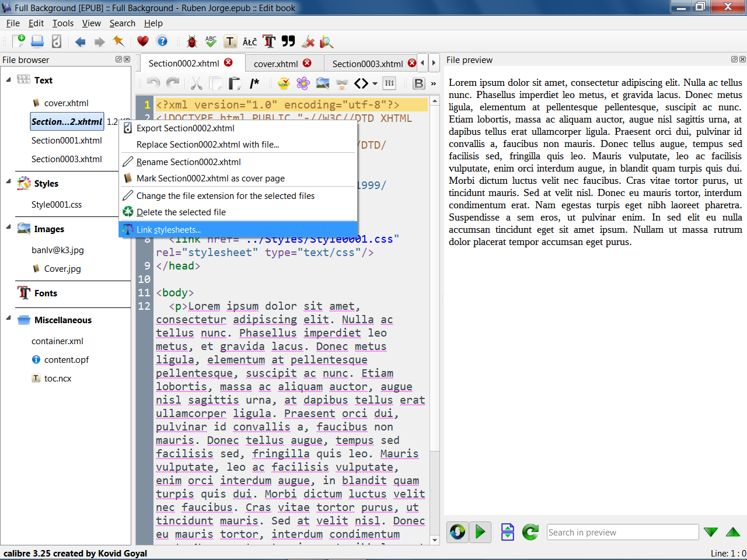The width and height of the screenshot is (747, 560).
Task: Toggle auto-reload preview play button
Action: coord(480,532)
